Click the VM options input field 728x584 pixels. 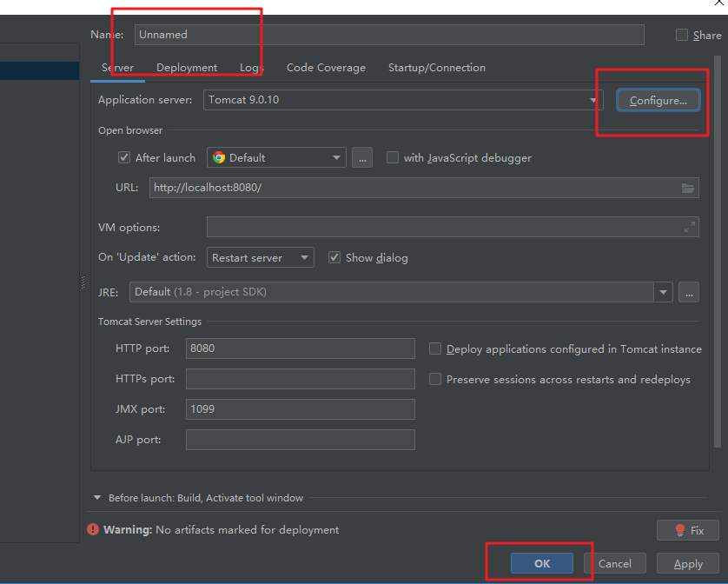coord(453,227)
